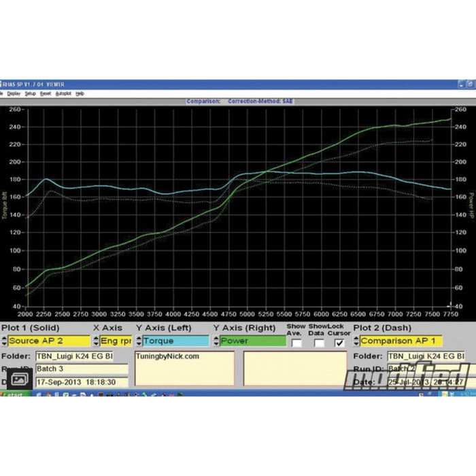Click the system tray clock
The height and width of the screenshot is (476, 476).
(x=465, y=394)
